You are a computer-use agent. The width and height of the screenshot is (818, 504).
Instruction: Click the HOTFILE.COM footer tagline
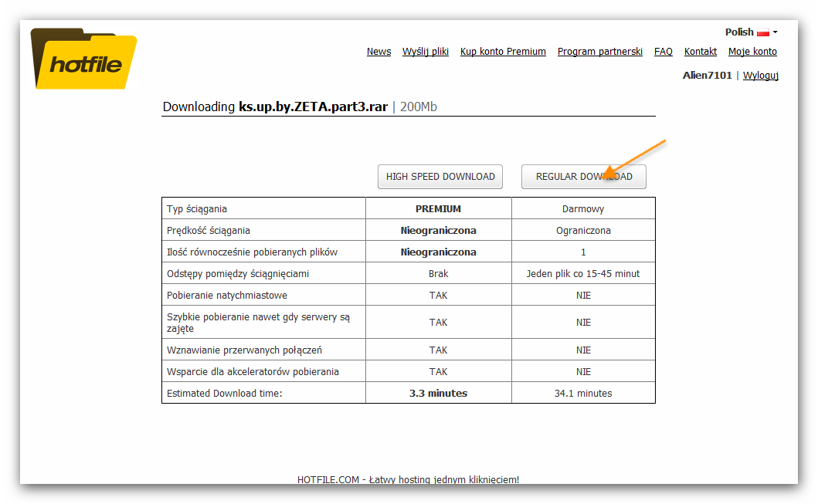(x=409, y=479)
